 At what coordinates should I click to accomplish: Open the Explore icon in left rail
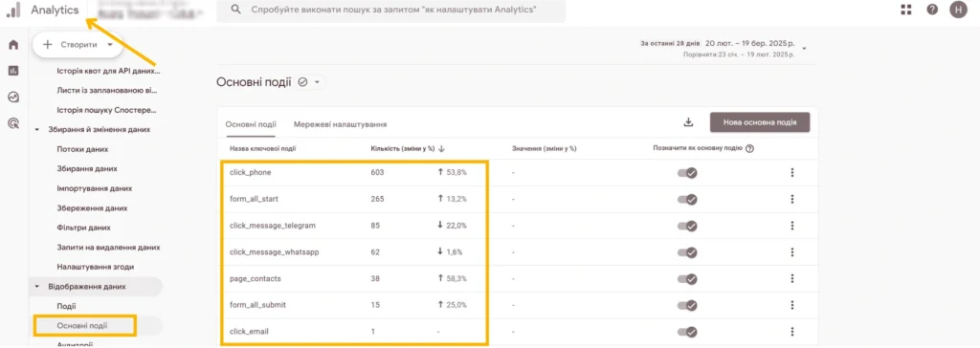tap(13, 98)
